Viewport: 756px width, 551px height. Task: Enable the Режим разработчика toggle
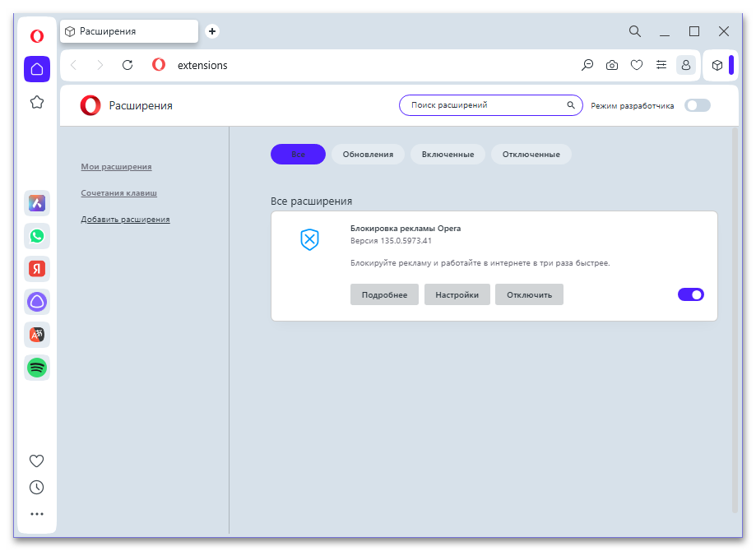[697, 105]
